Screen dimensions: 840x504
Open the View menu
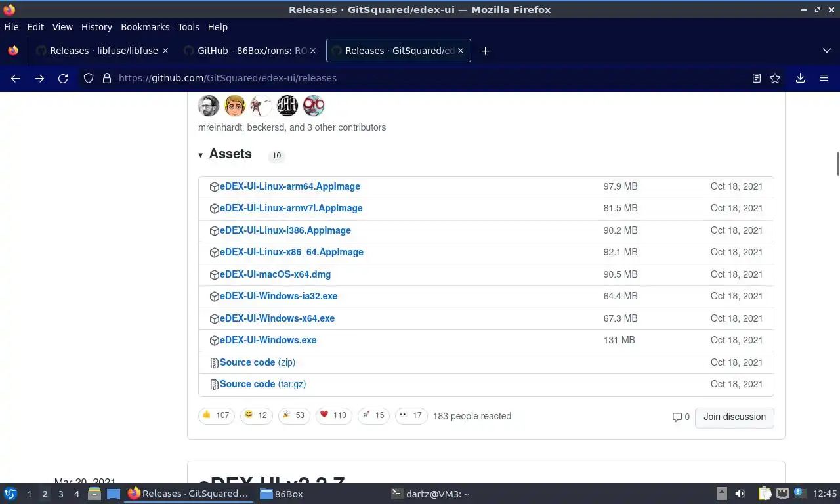(62, 27)
